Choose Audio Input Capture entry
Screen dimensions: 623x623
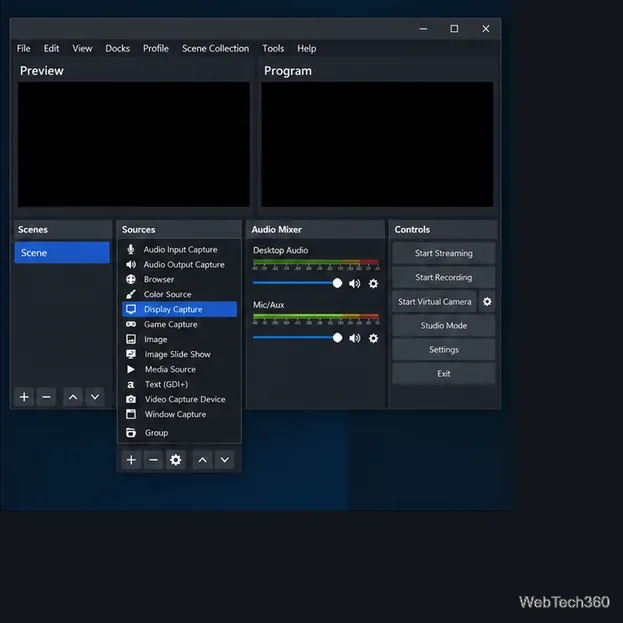coord(180,250)
